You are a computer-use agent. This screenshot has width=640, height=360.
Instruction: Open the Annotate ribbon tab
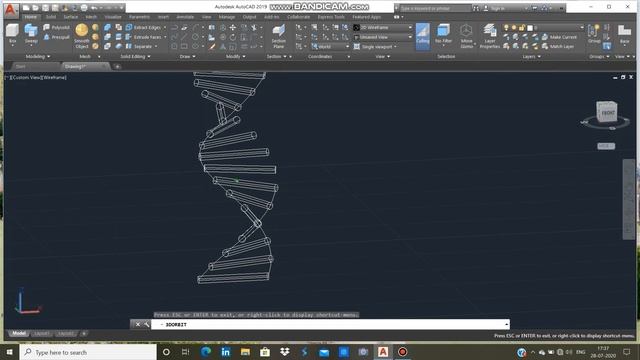coord(185,17)
